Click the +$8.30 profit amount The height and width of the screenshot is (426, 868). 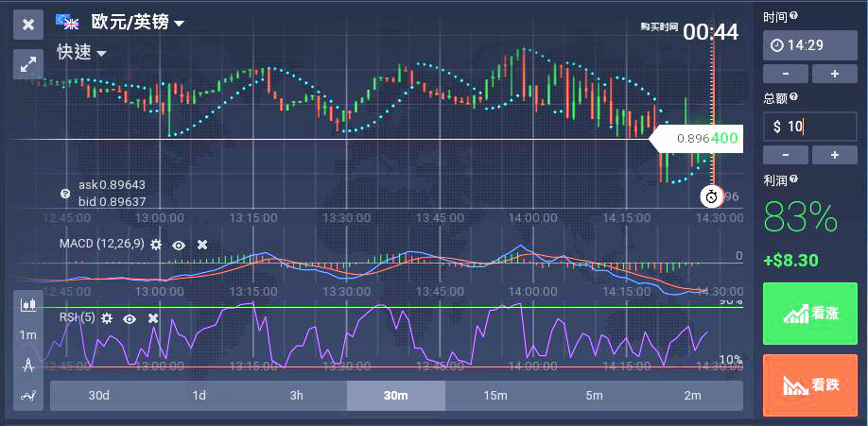pos(790,260)
